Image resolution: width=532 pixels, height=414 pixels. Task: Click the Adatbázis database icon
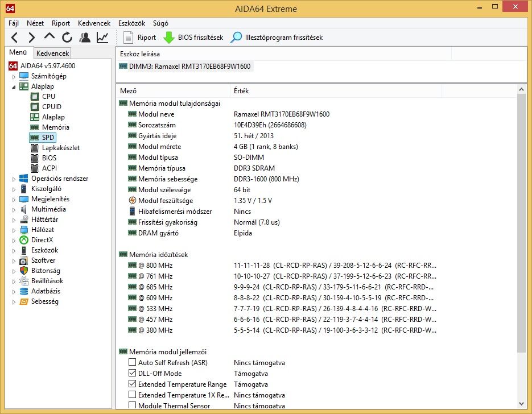click(x=24, y=291)
